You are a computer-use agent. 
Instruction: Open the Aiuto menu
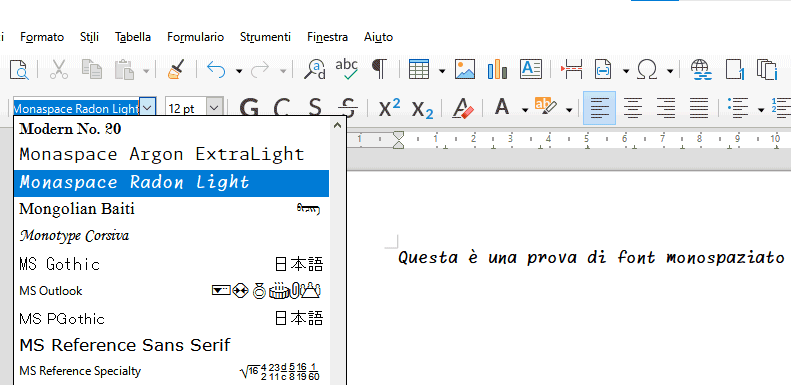[378, 37]
